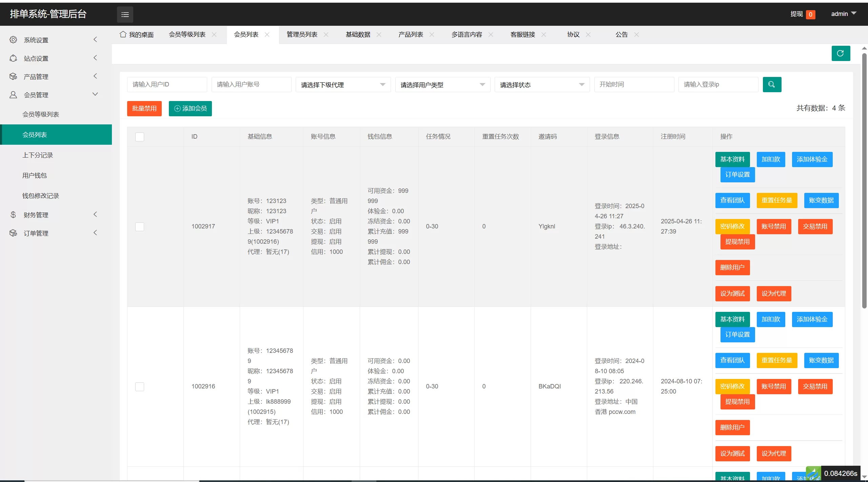Open 系统设置 via the gear icon
Screen dimensions: 868x482
13,40
